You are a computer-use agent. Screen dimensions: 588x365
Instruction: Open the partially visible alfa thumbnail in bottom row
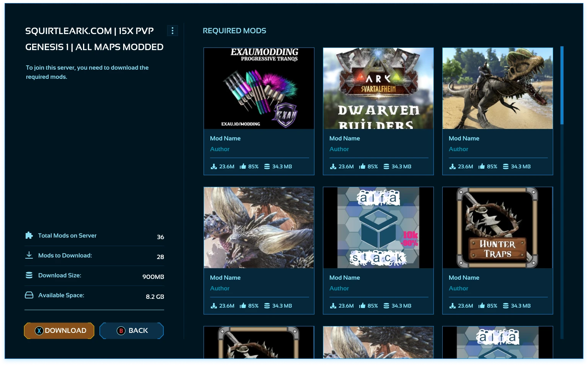498,342
